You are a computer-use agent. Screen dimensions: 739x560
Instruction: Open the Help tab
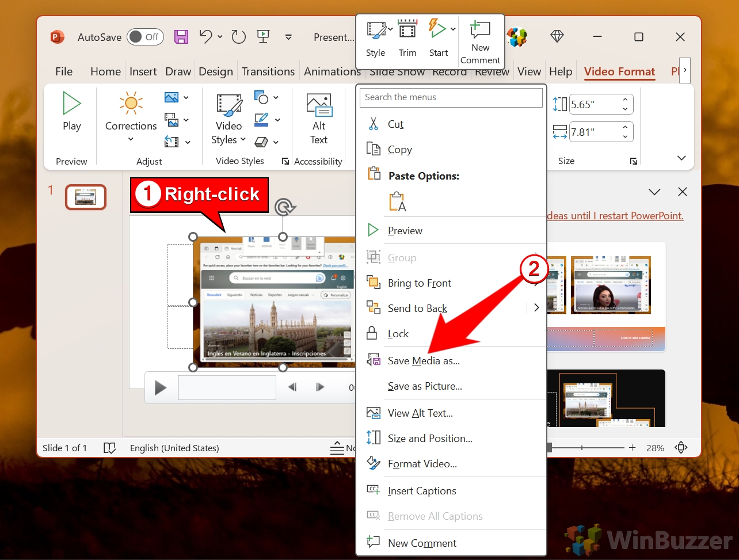point(561,71)
